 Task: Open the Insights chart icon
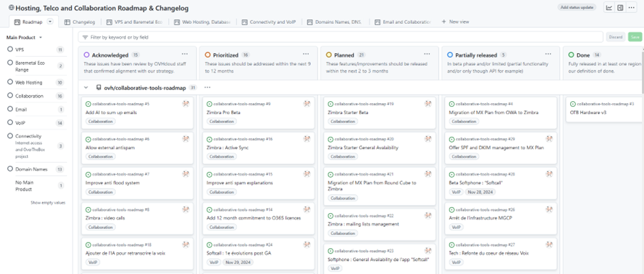(x=609, y=8)
